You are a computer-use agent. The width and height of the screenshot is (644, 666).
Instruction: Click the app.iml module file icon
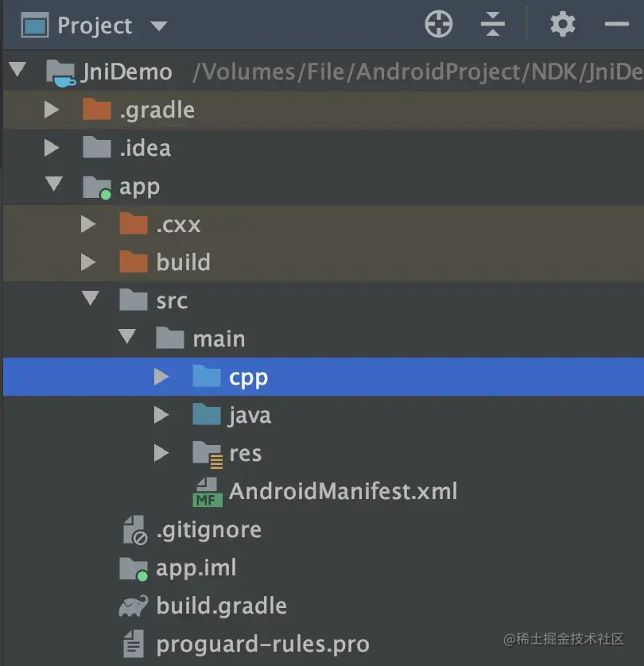tap(134, 569)
